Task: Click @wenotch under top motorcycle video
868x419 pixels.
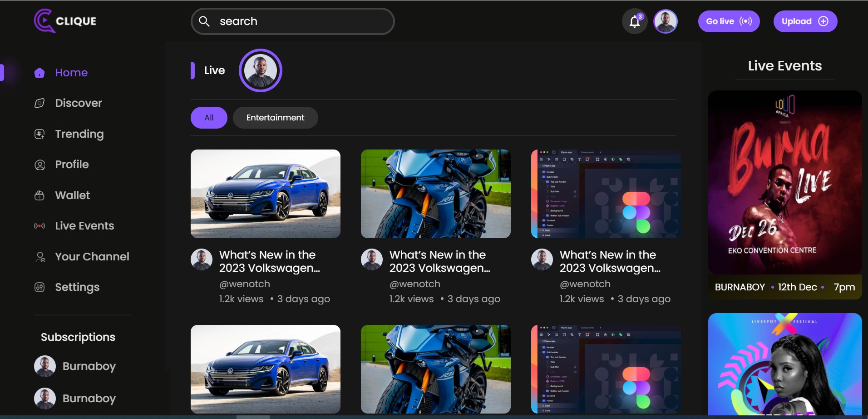Action: coord(415,284)
